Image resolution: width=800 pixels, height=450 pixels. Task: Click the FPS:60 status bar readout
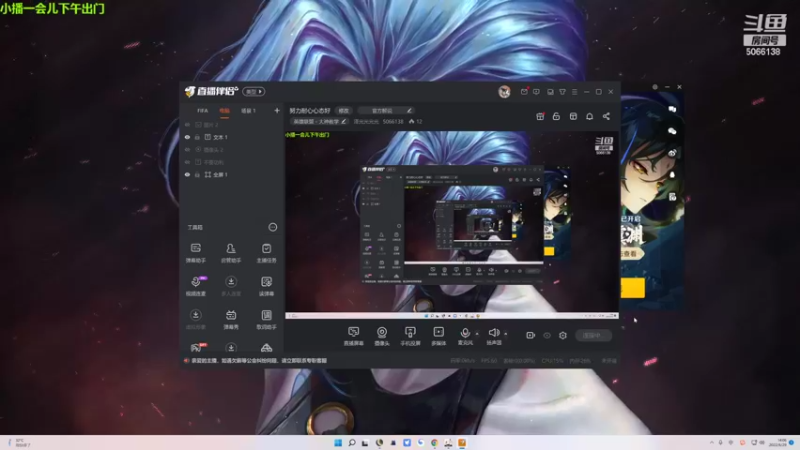489,361
